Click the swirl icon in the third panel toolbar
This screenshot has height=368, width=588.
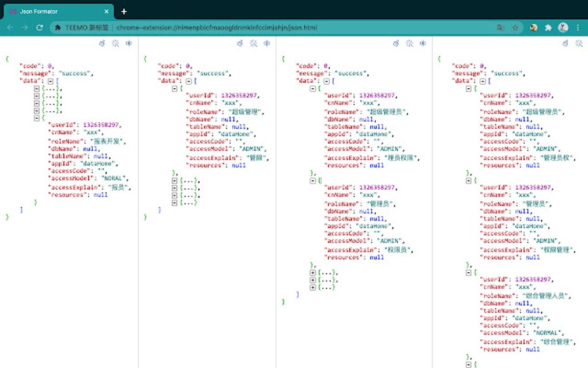click(x=395, y=43)
